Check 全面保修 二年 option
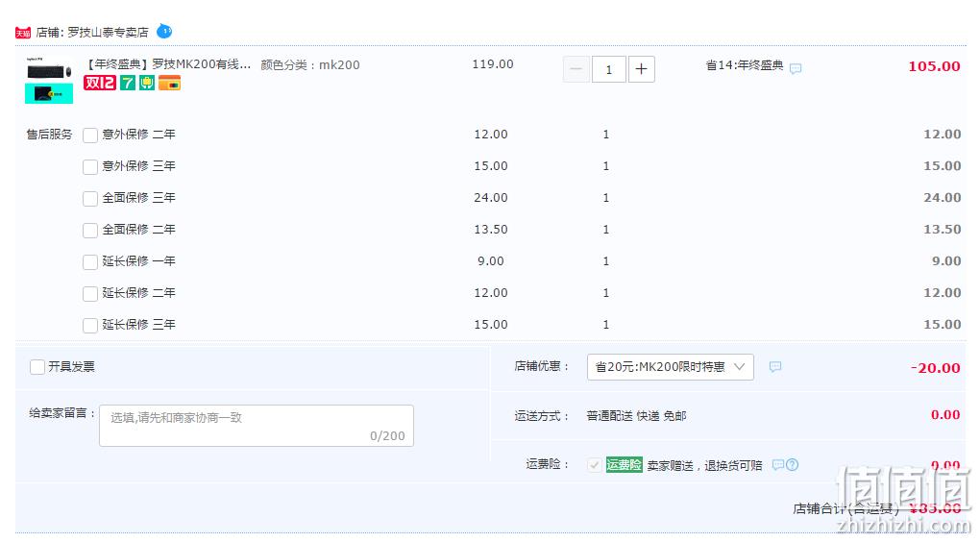The width and height of the screenshot is (980, 542). (x=90, y=230)
